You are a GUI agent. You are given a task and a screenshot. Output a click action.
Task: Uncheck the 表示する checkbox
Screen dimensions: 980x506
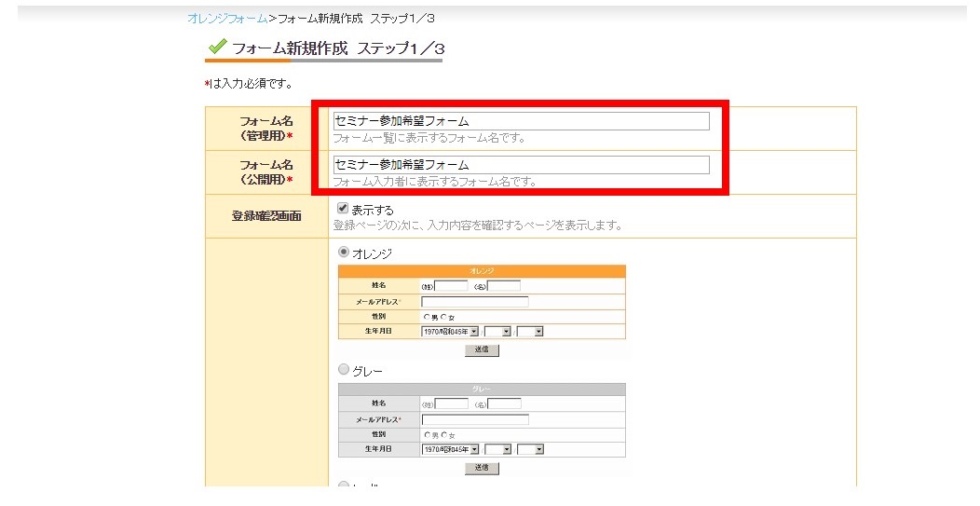pos(343,209)
